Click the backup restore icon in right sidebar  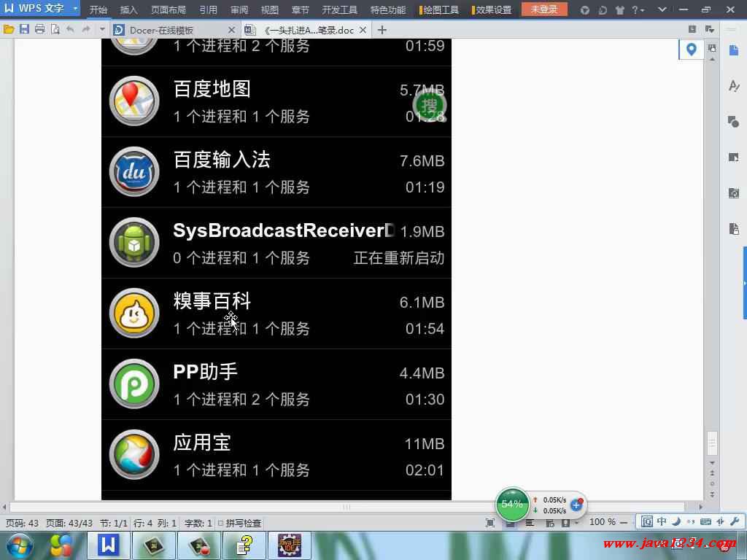click(x=734, y=192)
